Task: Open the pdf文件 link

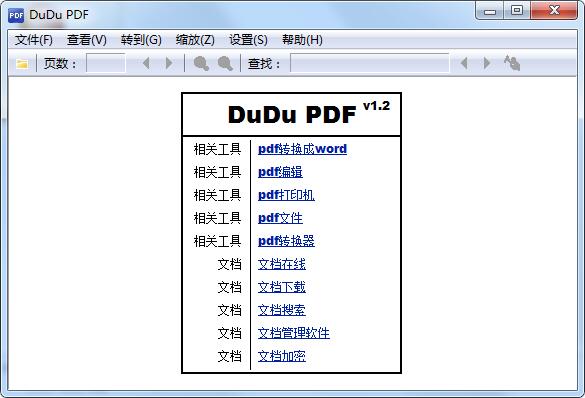Action: coord(280,218)
